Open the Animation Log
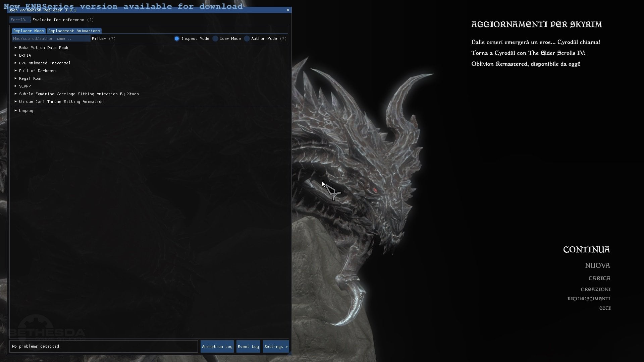Viewport: 644px width, 362px height. click(x=217, y=347)
